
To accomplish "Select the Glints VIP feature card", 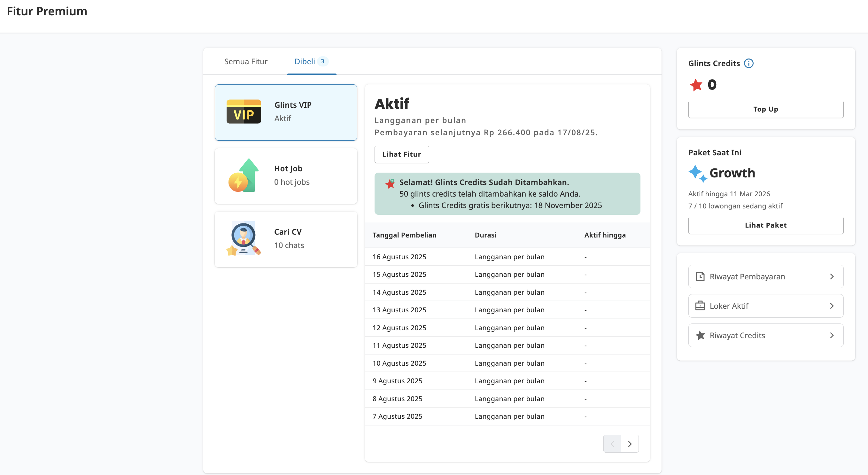I will click(x=286, y=112).
